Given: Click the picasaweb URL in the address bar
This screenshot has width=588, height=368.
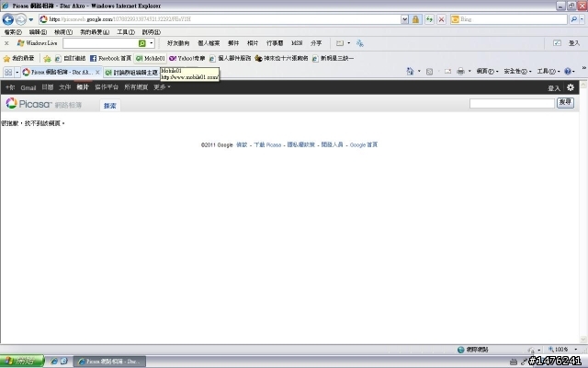Looking at the screenshot, I should click(120, 19).
